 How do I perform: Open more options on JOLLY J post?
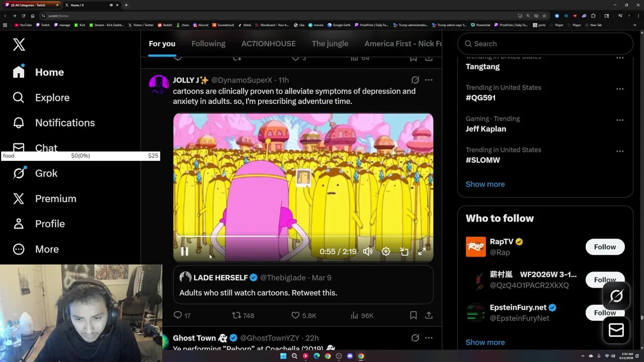click(x=429, y=80)
